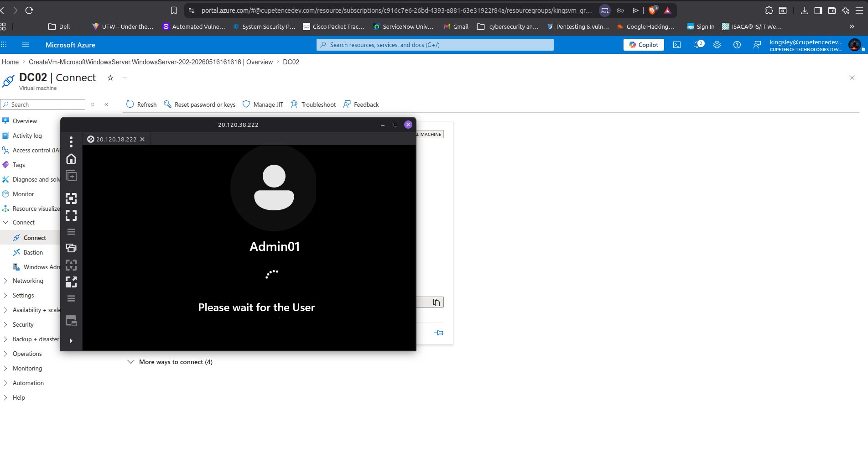Open the Azure Cloud Shell icon

coord(677,45)
